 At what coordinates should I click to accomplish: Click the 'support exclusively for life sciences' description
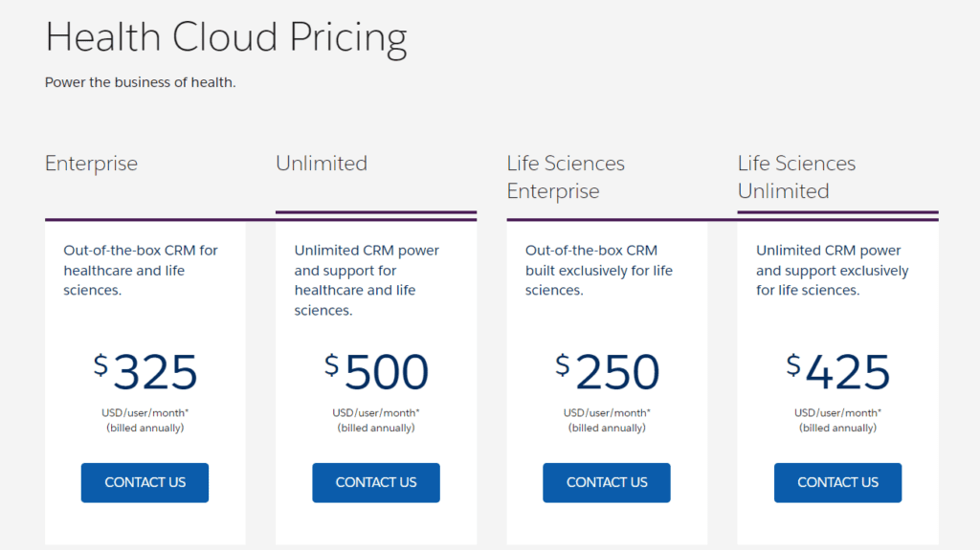pyautogui.click(x=832, y=270)
